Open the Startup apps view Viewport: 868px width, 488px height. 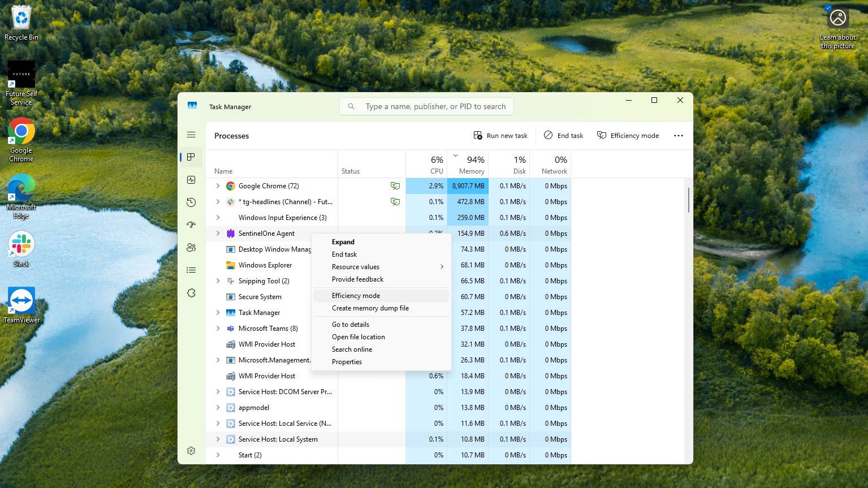click(191, 224)
